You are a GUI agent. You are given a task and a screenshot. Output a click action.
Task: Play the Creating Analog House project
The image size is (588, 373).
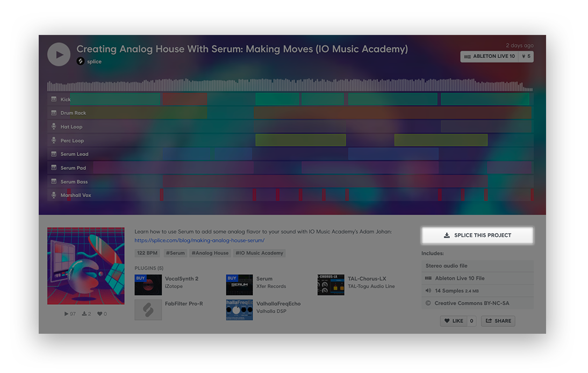(59, 54)
